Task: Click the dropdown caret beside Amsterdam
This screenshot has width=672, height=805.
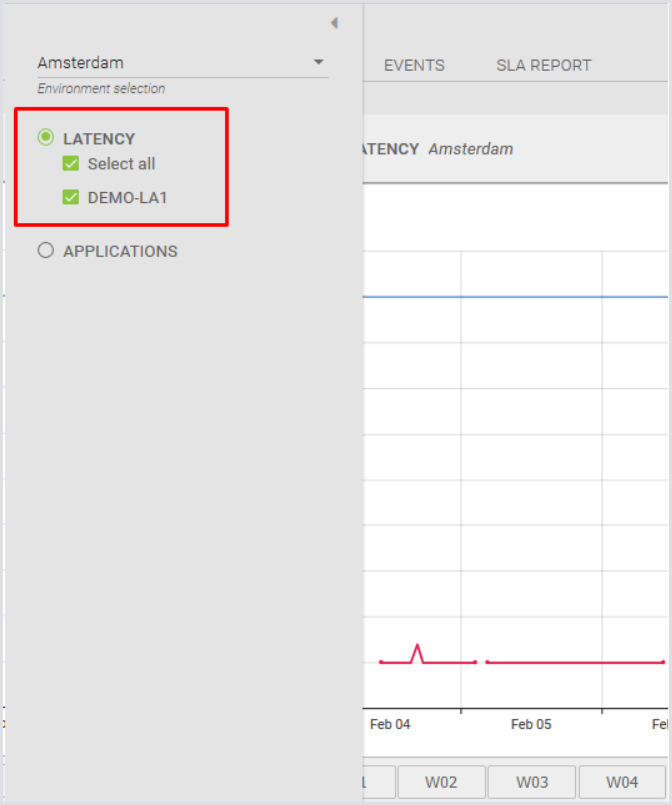Action: 318,62
